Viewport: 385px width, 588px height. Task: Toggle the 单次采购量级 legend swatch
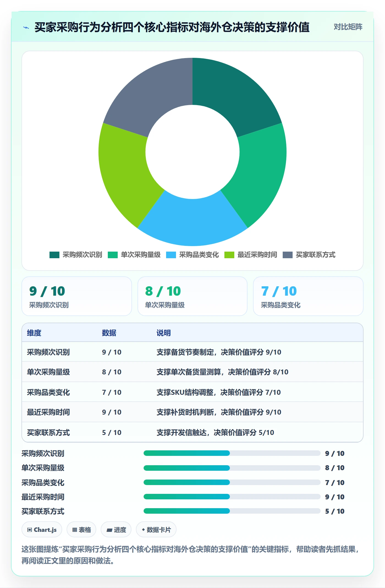click(x=113, y=255)
